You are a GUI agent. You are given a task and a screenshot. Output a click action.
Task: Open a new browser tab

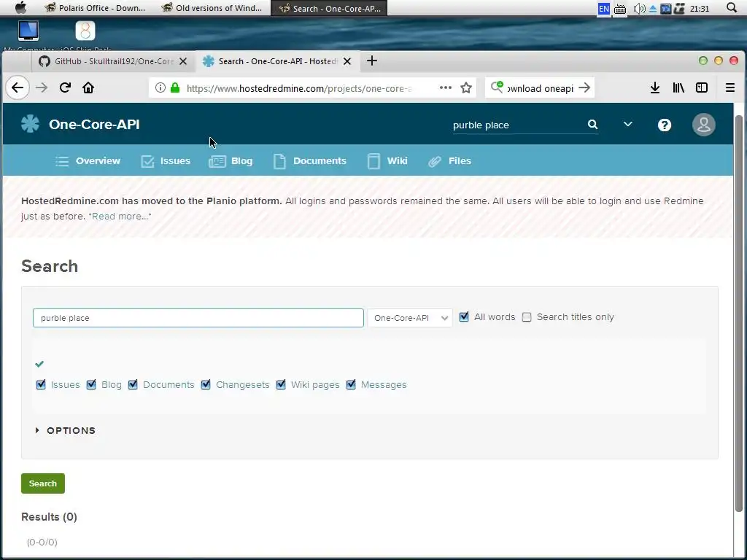pyautogui.click(x=372, y=61)
